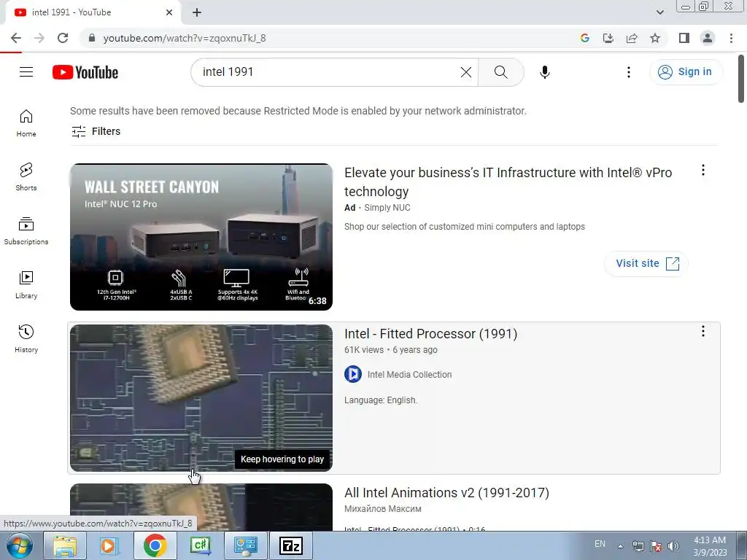Screen dimensions: 747x560
Task: Click the magnifying glass search button
Action: (500, 72)
